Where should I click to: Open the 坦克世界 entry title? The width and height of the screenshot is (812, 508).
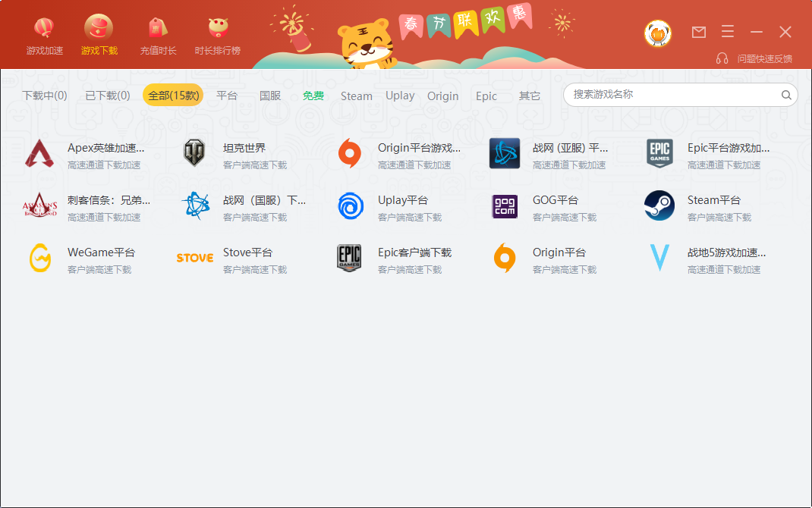(244, 147)
